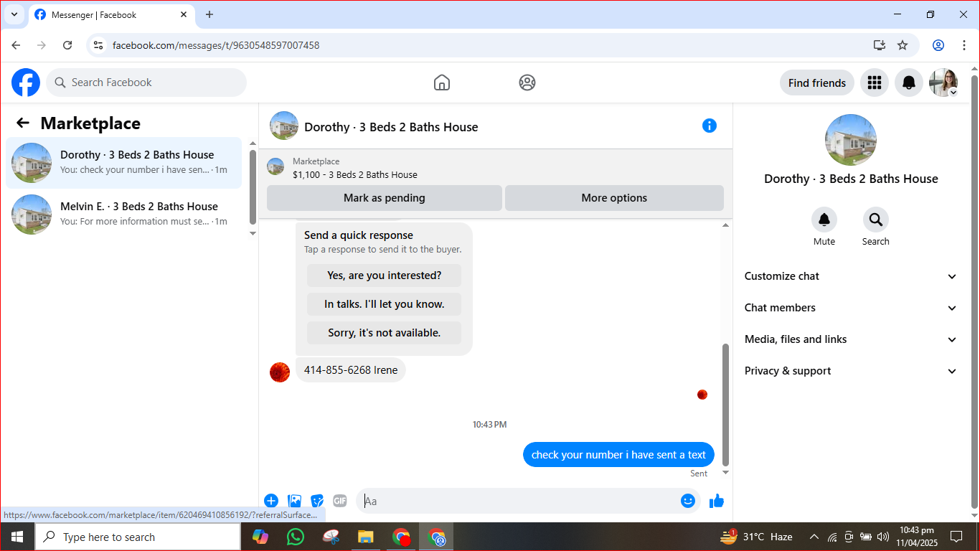Select the Messenger | Facebook browser tab
The width and height of the screenshot is (980, 551).
tap(111, 15)
